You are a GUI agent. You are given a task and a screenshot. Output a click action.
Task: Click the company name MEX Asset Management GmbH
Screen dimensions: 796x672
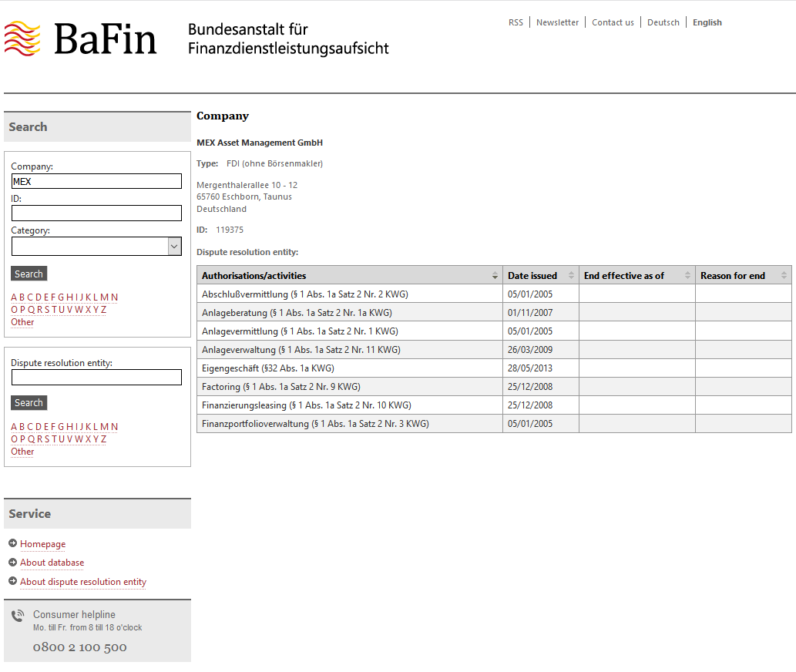pos(260,143)
